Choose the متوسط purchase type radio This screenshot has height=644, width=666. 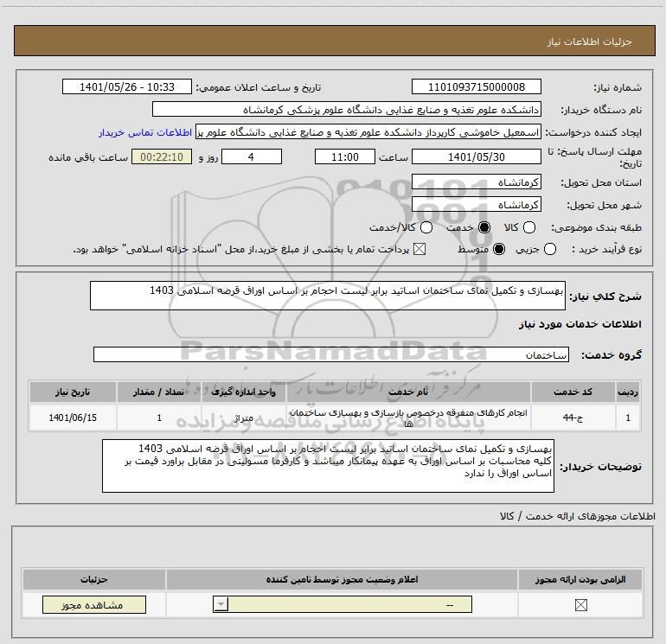coord(499,249)
